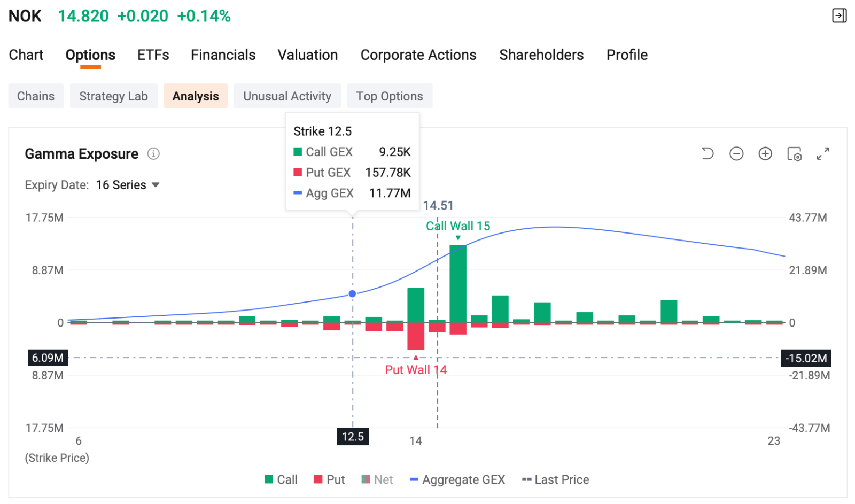The width and height of the screenshot is (855, 504).
Task: Select the Analysis sub-tab
Action: click(196, 96)
